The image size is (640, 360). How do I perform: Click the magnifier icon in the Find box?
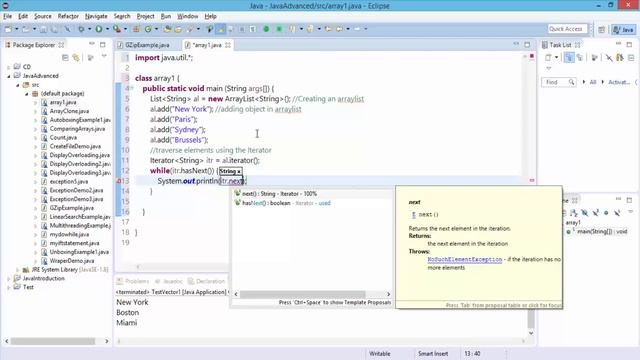pos(571,82)
